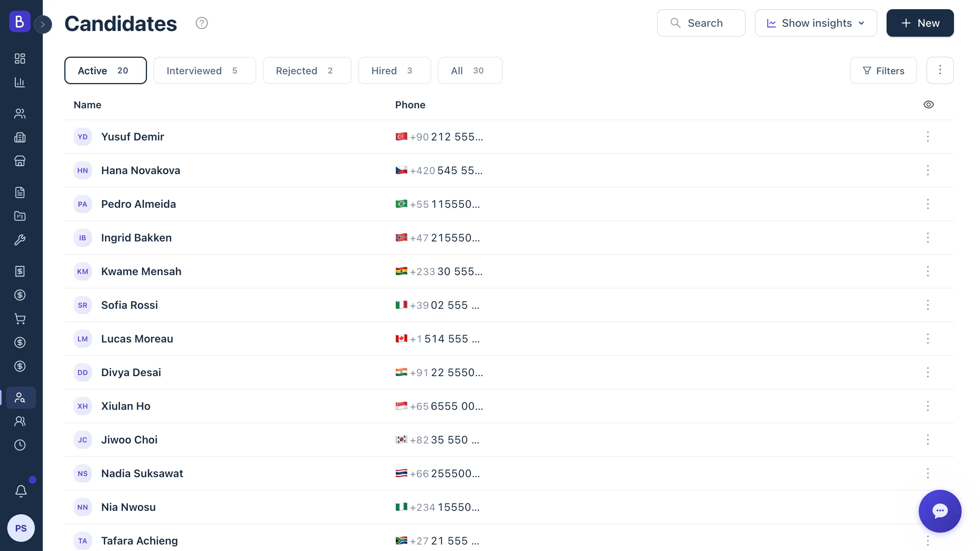Toggle column visibility with the eye icon
Viewport: 980px width, 551px height.
click(929, 104)
